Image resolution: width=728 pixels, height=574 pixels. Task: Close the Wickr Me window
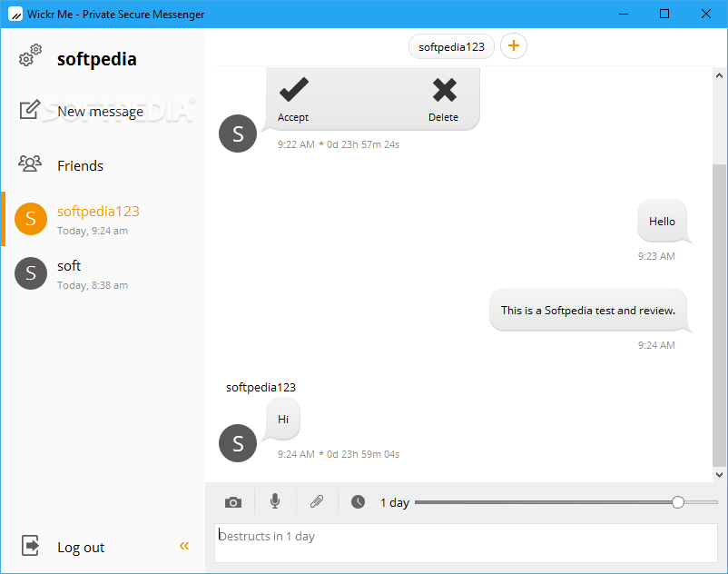(x=705, y=14)
